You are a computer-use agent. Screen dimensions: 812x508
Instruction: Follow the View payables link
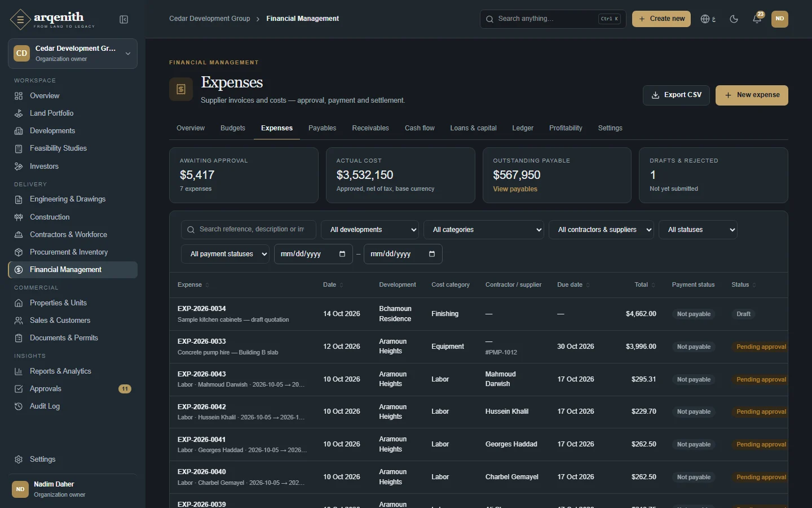515,189
